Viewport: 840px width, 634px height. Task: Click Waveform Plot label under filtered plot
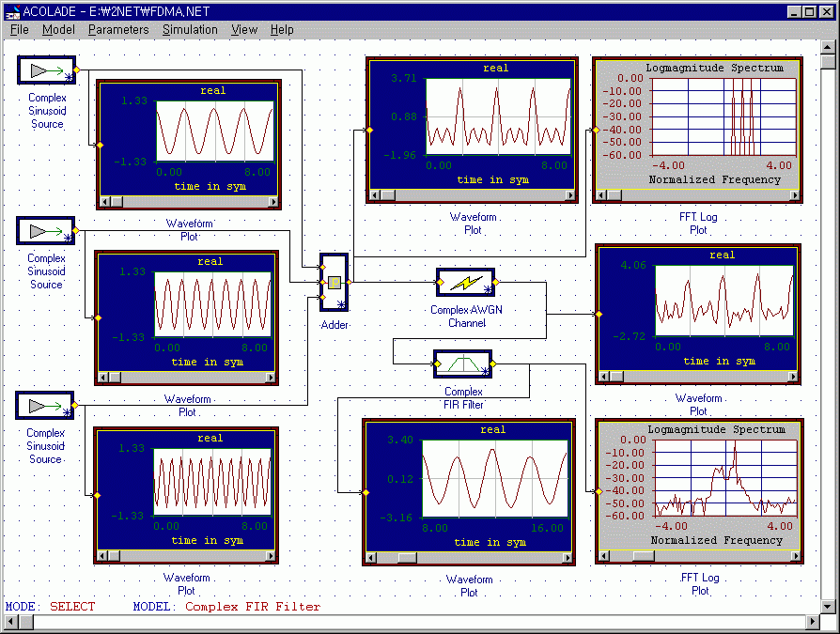pyautogui.click(x=469, y=586)
